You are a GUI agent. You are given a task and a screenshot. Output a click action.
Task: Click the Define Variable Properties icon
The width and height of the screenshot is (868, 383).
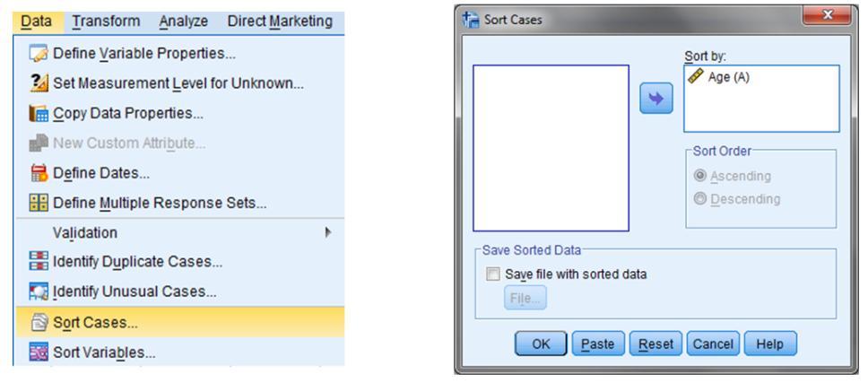pyautogui.click(x=39, y=54)
